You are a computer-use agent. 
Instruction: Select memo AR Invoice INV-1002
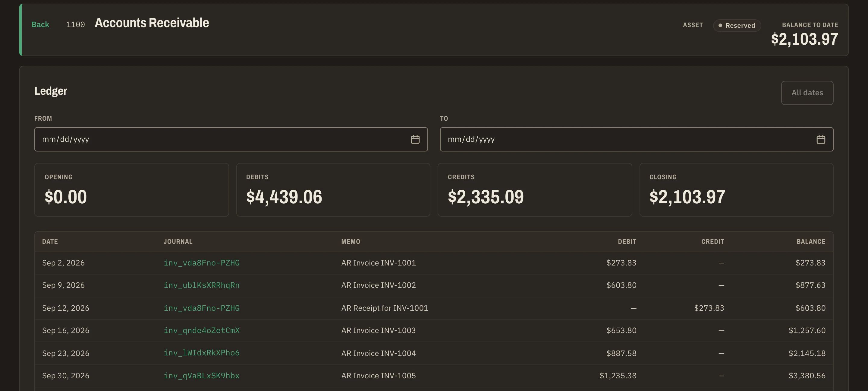pos(379,285)
